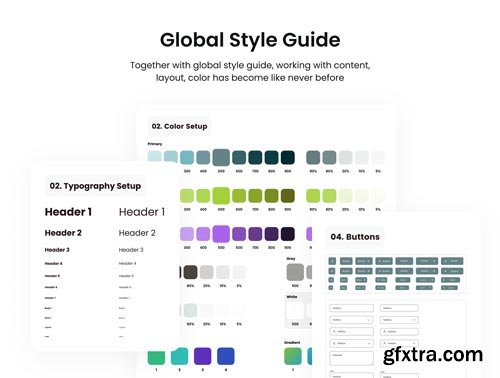Image resolution: width=500 pixels, height=378 pixels.
Task: Click the Global Style Guide title
Action: click(250, 40)
